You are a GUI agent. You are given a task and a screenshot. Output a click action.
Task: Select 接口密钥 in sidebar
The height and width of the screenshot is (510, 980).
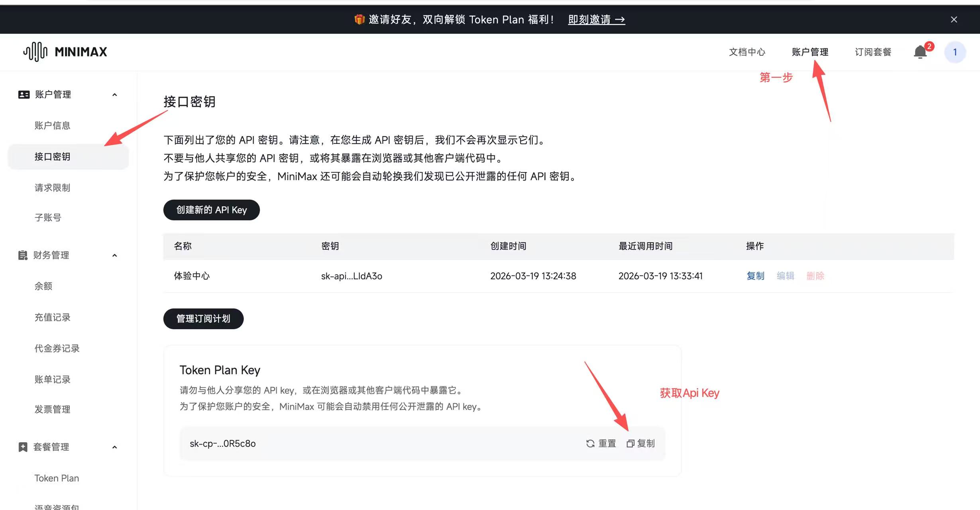click(x=68, y=157)
